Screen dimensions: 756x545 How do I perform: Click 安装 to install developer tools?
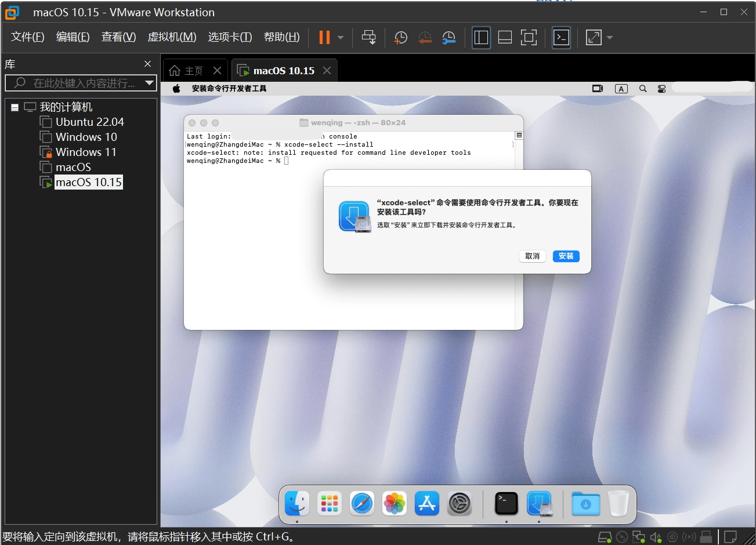(566, 256)
